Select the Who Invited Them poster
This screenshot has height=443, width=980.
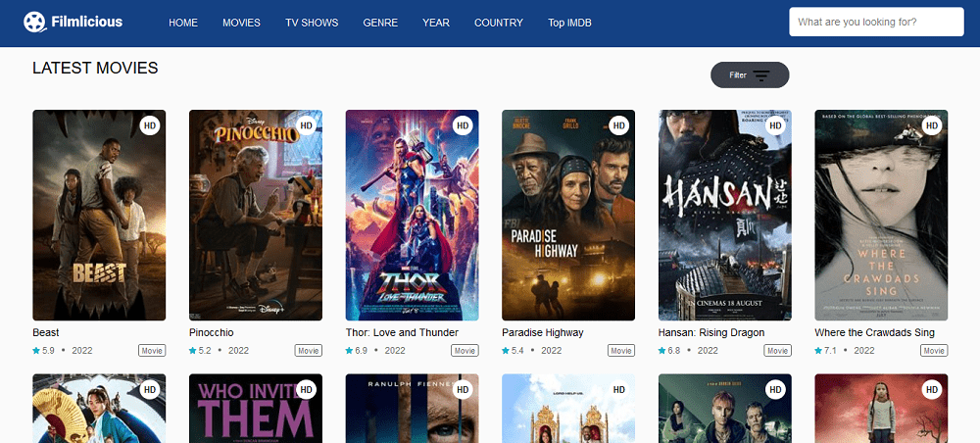point(256,409)
